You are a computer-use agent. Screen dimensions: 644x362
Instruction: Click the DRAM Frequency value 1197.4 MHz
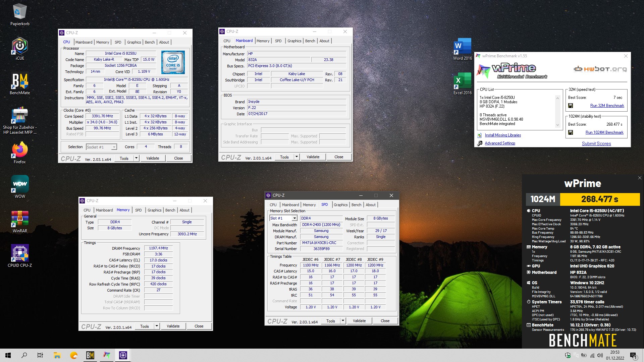click(x=158, y=248)
